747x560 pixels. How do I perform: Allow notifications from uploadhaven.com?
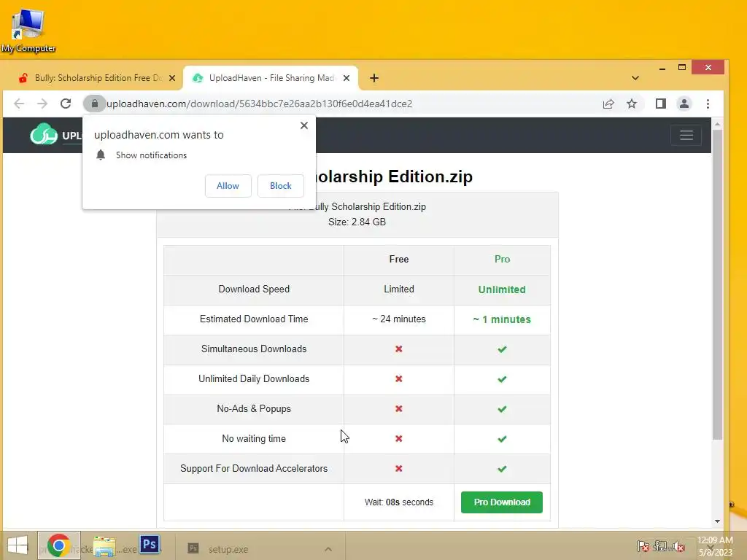point(228,186)
